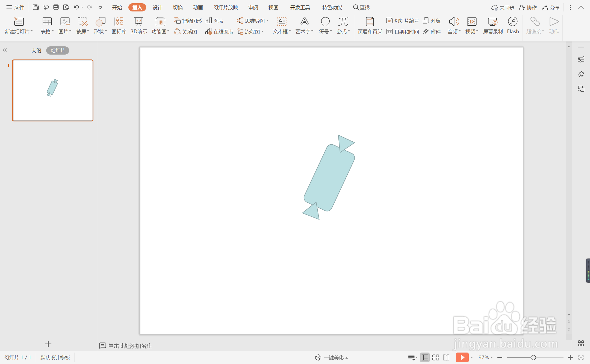Click the Print icon in quick access toolbar
Image resolution: width=590 pixels, height=364 pixels.
click(56, 7)
